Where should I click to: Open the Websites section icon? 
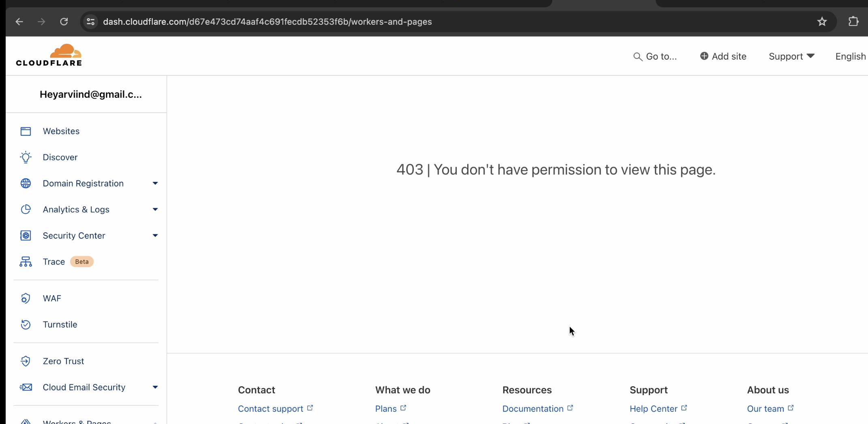click(x=26, y=131)
